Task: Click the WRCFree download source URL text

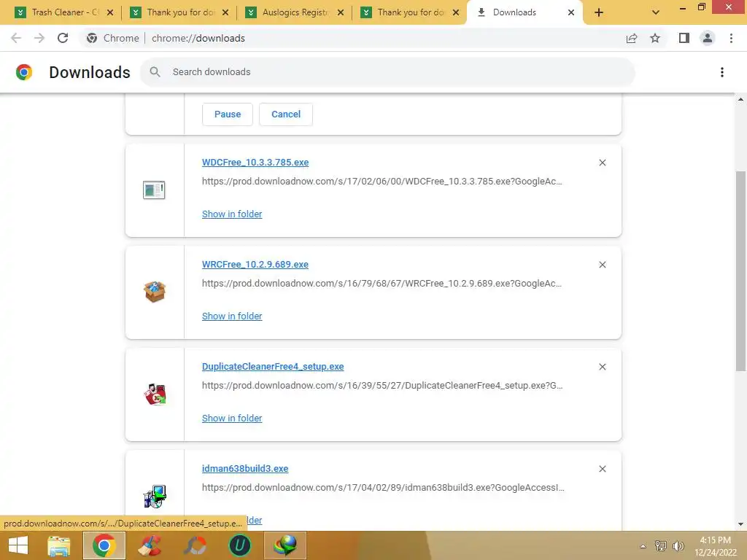Action: pos(382,284)
